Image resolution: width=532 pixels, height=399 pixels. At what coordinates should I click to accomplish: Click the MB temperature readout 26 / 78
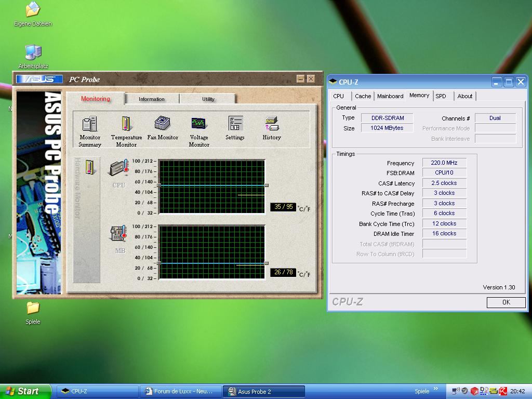click(283, 272)
